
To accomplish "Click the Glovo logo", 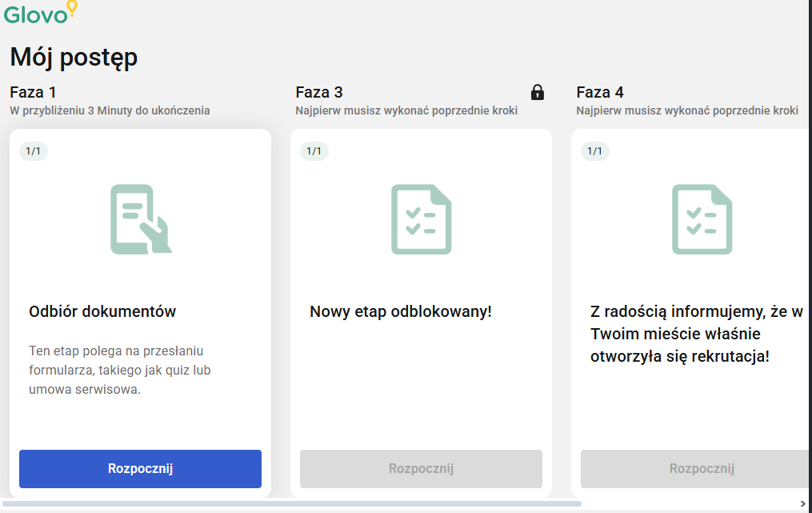I will [x=40, y=13].
